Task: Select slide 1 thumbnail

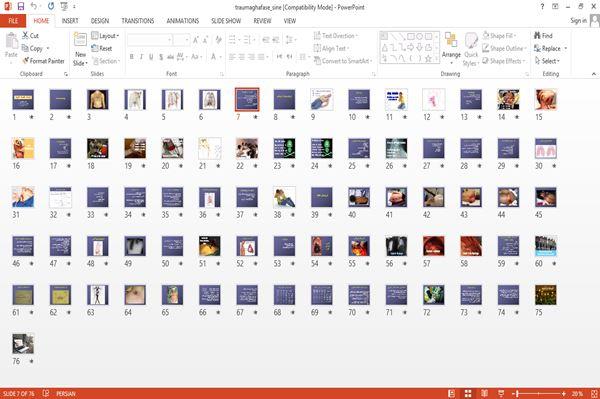Action: pos(23,99)
